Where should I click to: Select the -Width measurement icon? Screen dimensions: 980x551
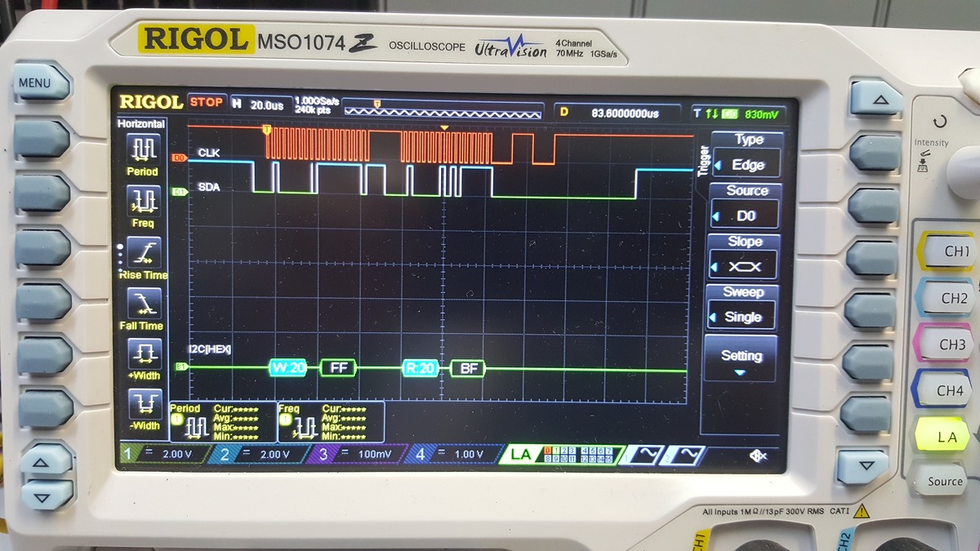pos(145,403)
